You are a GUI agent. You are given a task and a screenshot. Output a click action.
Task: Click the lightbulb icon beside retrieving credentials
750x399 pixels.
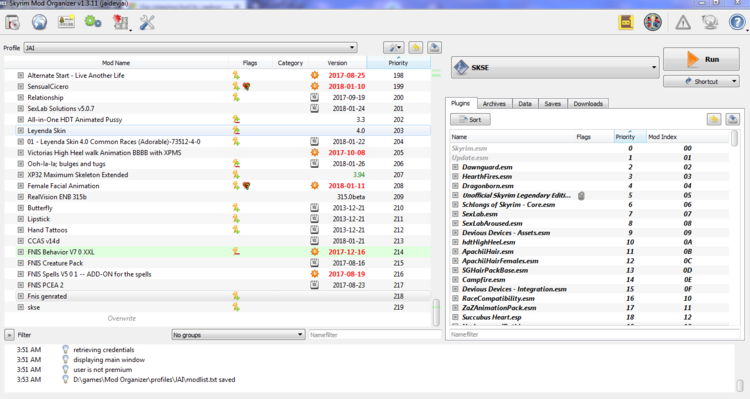[x=66, y=350]
